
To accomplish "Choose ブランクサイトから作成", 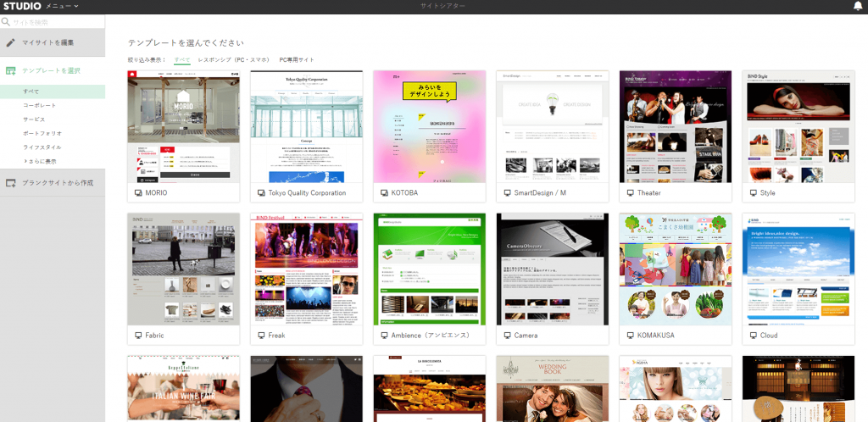I will (53, 183).
